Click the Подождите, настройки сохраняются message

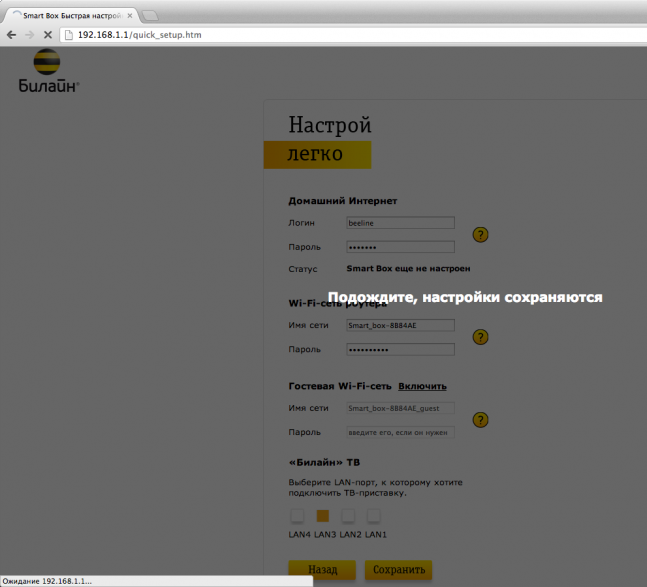click(x=465, y=297)
